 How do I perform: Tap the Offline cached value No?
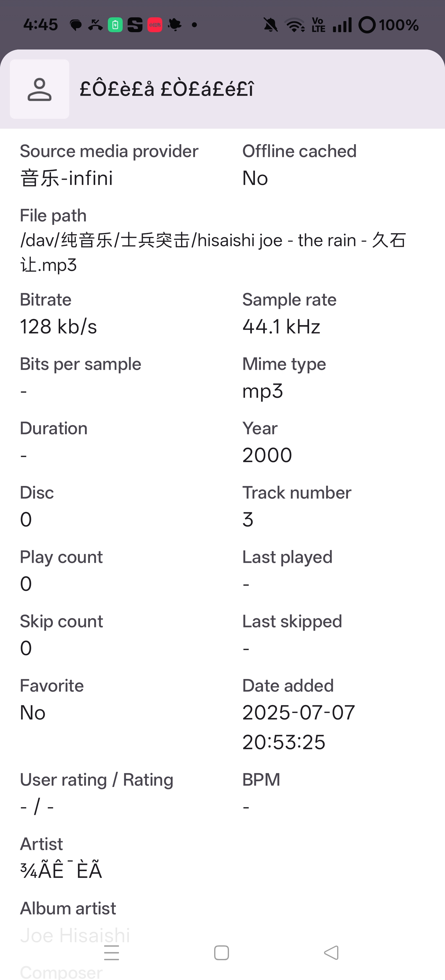click(255, 178)
